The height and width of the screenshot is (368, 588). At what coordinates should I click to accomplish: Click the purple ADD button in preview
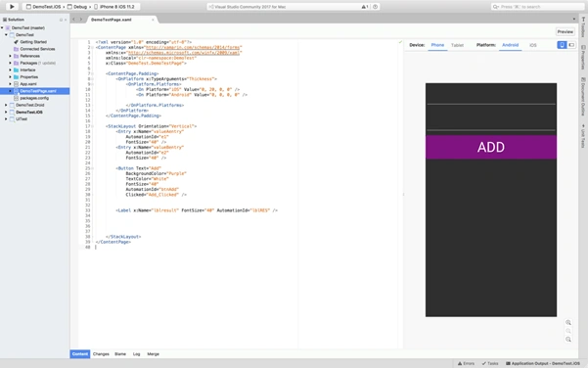pyautogui.click(x=491, y=147)
